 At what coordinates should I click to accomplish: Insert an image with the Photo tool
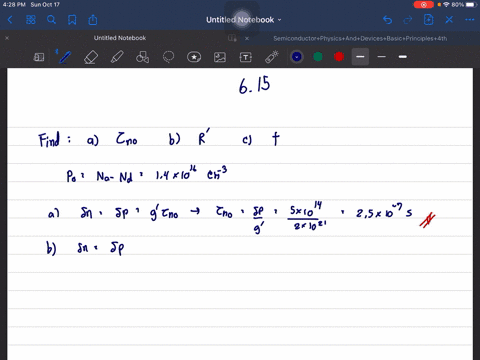click(x=220, y=57)
